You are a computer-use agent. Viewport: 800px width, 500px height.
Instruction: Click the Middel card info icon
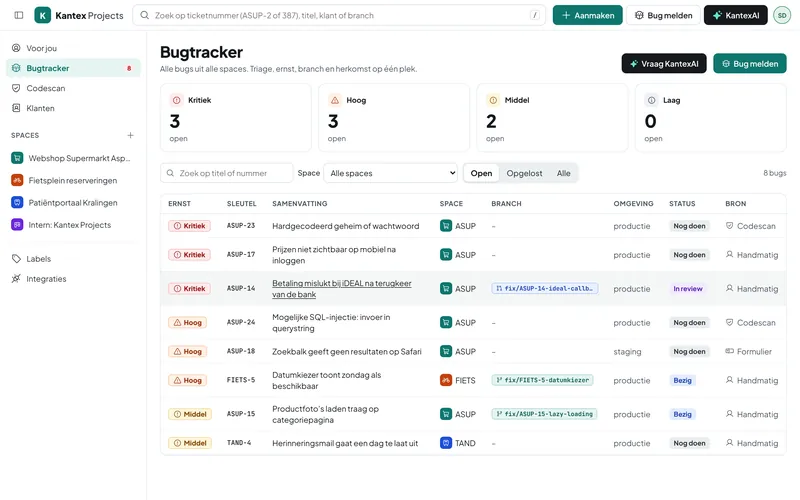tap(493, 100)
